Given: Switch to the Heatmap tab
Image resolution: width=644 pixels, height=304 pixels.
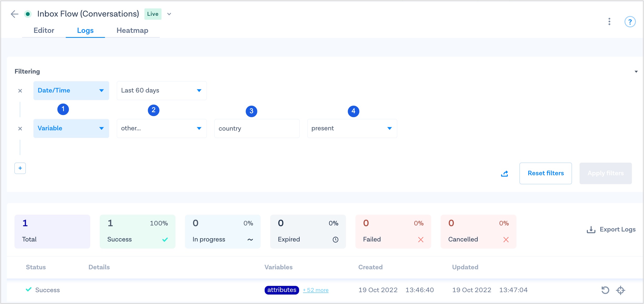Looking at the screenshot, I should [132, 30].
